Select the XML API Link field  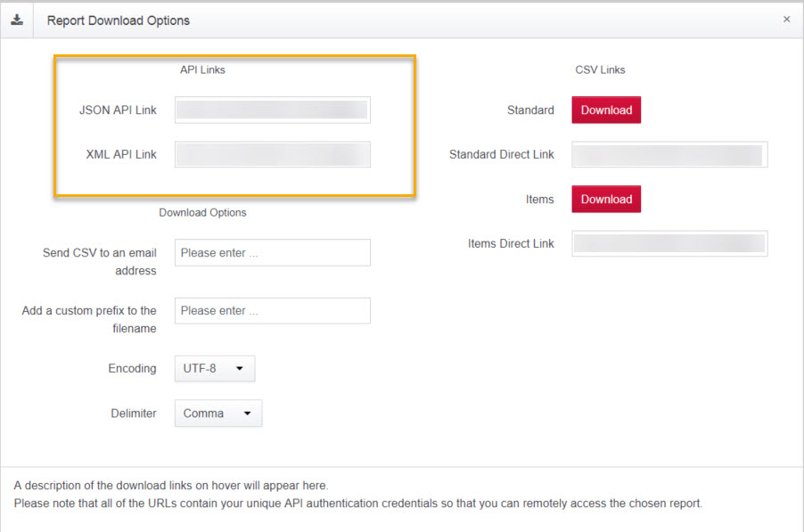coord(272,154)
